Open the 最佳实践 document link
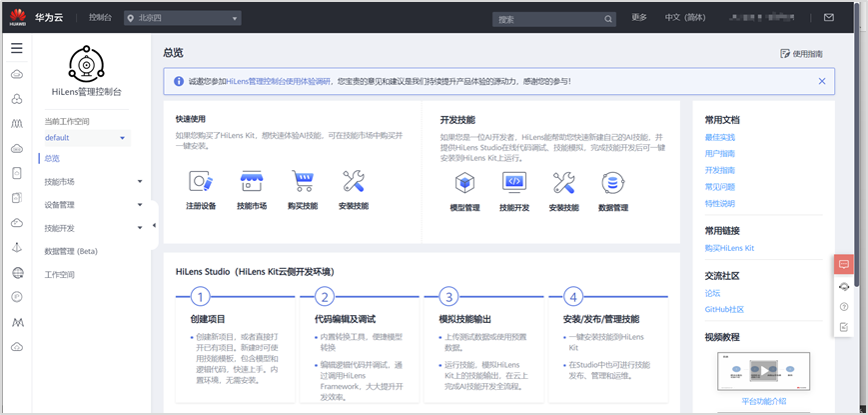Viewport: 868px width, 415px height. [x=719, y=137]
